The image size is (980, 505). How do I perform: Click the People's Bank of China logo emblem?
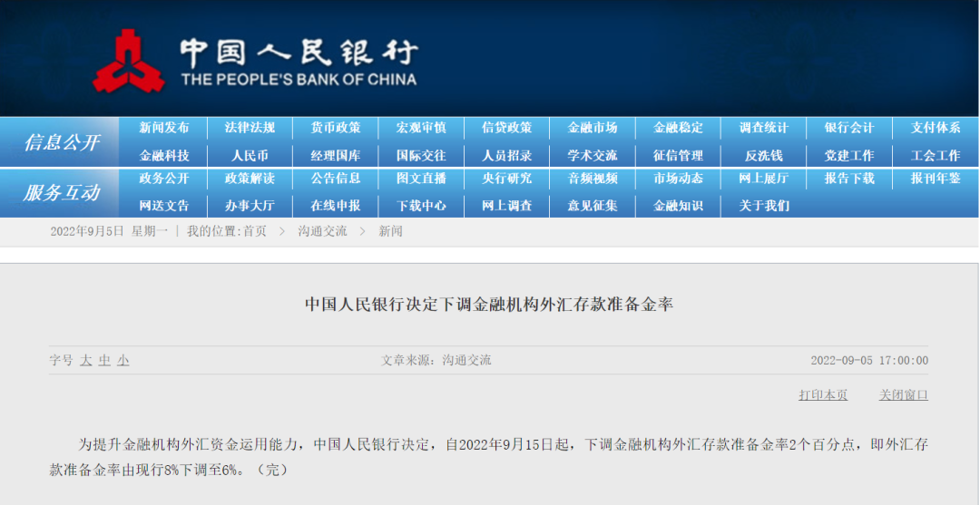(x=129, y=61)
